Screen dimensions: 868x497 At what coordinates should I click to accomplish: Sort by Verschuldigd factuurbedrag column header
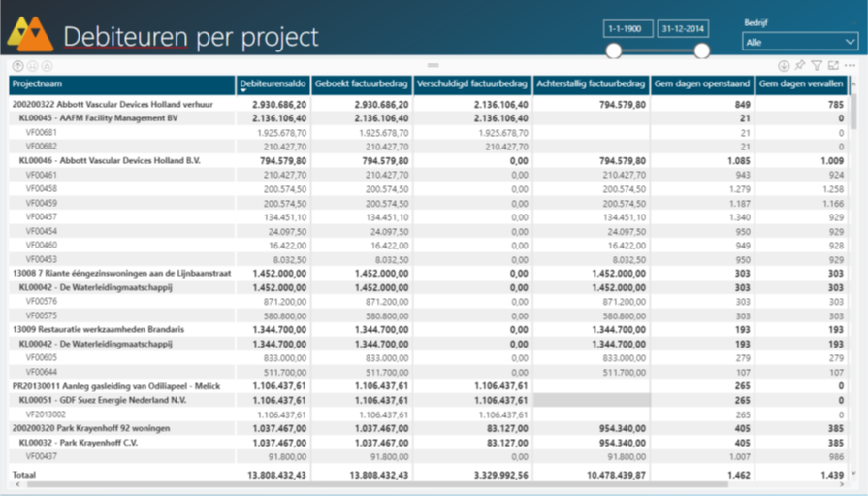coord(472,84)
